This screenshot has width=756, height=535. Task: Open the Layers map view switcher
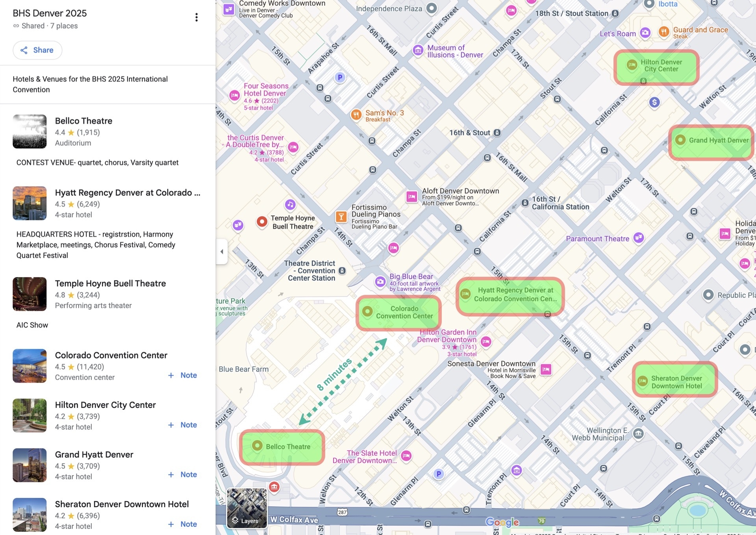pos(247,507)
